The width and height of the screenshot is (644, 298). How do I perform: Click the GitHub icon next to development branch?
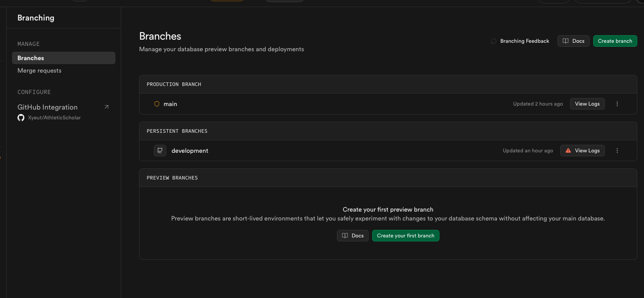point(160,151)
